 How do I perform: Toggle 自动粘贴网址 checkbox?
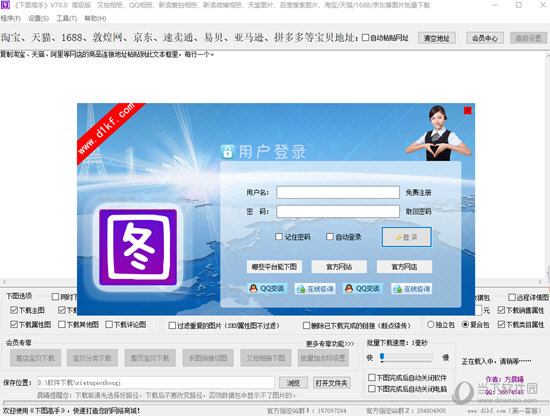(365, 38)
